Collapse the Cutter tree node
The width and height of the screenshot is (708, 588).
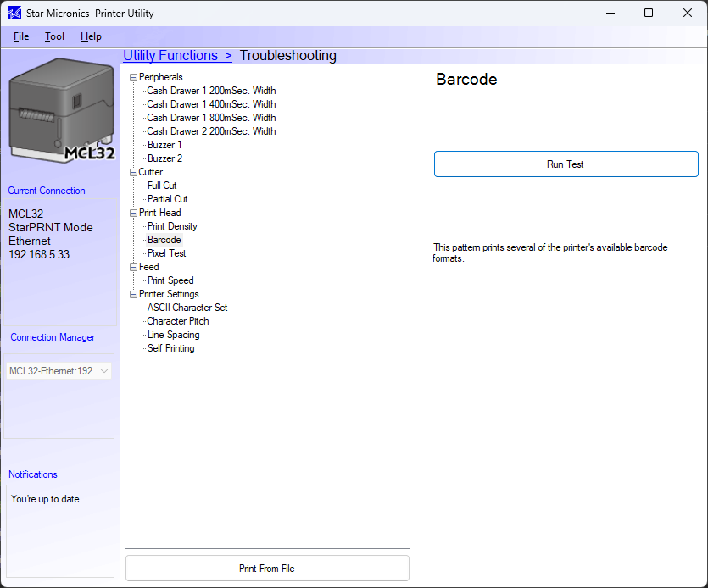(x=133, y=172)
